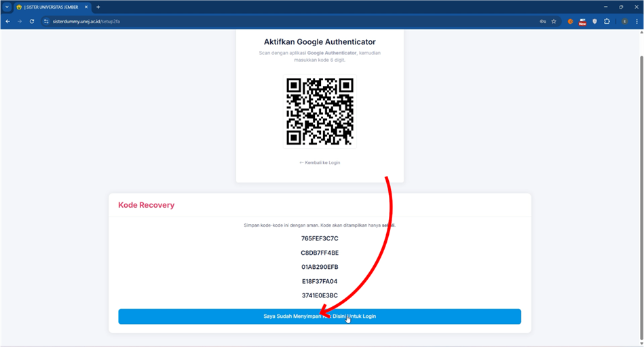Click the orange extension icon
Screen dimensions: 644x347
(x=570, y=21)
